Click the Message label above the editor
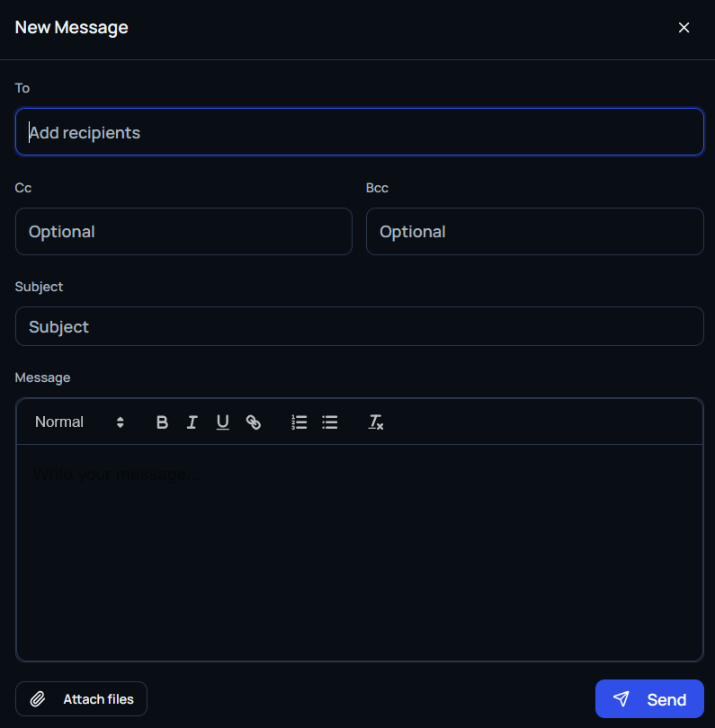 point(42,377)
